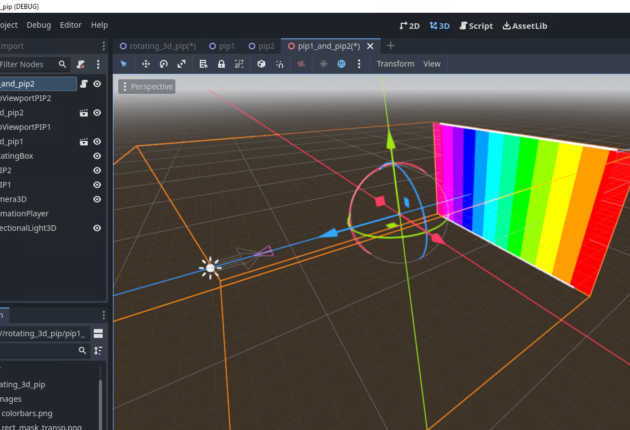Toggle visibility of ectionalLight3D node

coord(97,228)
